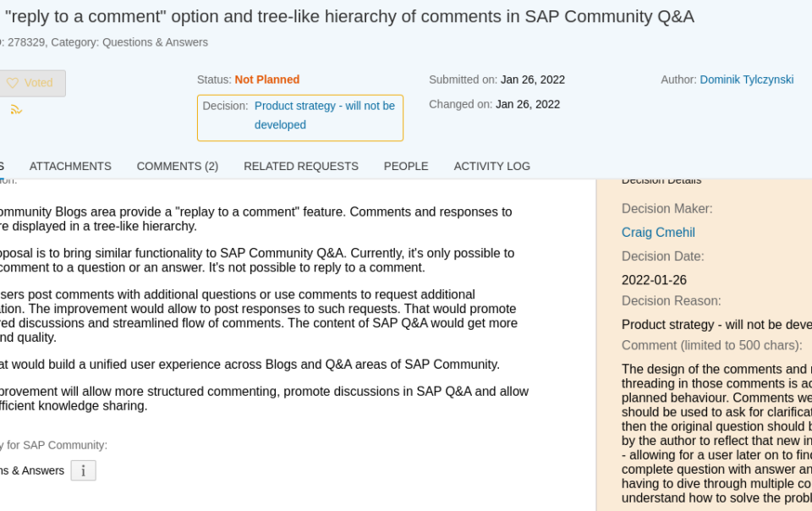The width and height of the screenshot is (812, 511).
Task: Open the People tab
Action: [406, 166]
